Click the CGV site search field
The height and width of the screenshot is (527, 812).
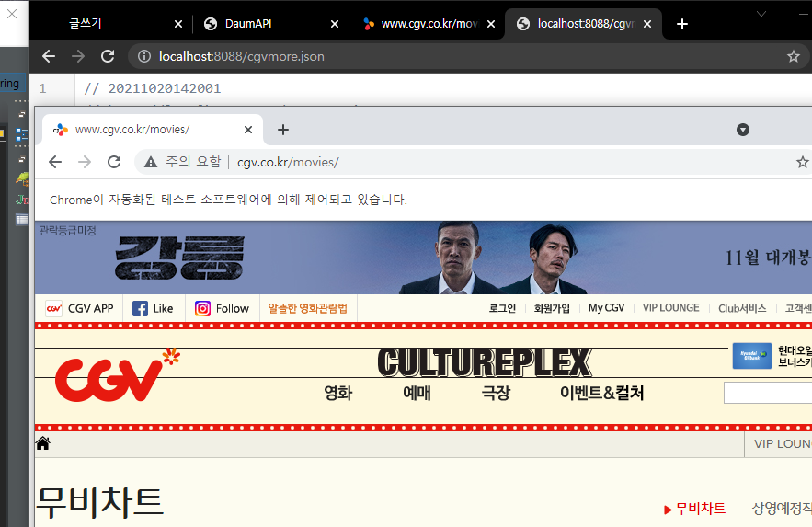pyautogui.click(x=768, y=393)
